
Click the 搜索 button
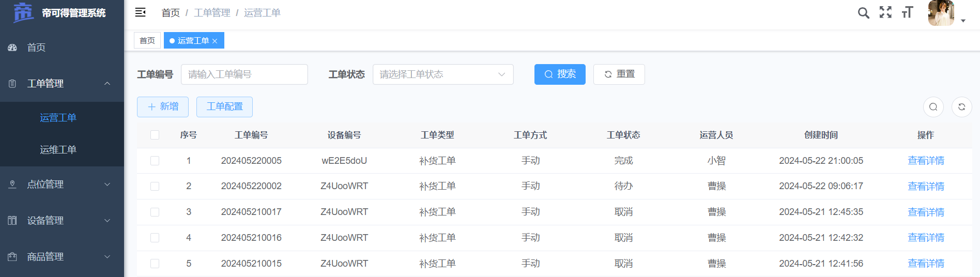[x=559, y=74]
